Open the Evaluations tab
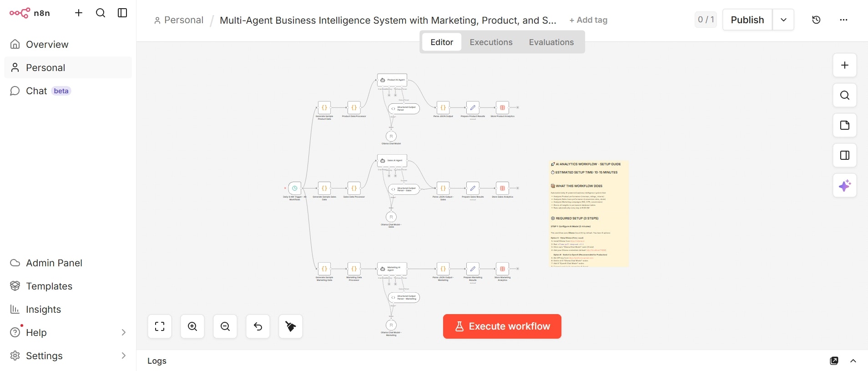868x371 pixels. click(x=551, y=42)
